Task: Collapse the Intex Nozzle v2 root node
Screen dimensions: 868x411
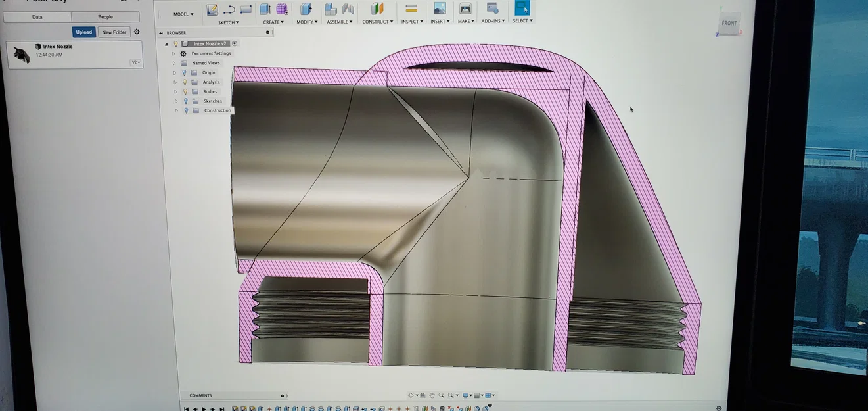Action: click(x=166, y=44)
